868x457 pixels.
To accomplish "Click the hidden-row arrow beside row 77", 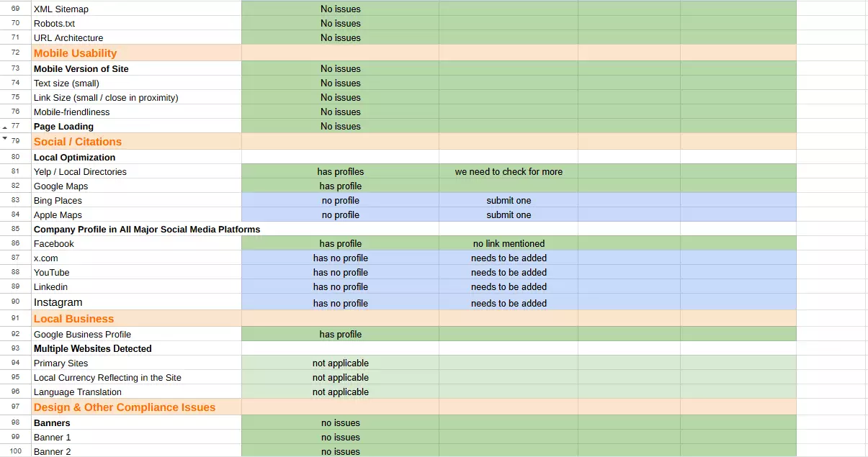I will 5,127.
